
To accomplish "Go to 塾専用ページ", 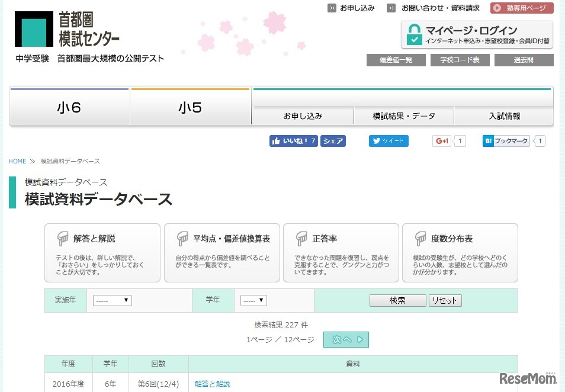I will (x=522, y=8).
